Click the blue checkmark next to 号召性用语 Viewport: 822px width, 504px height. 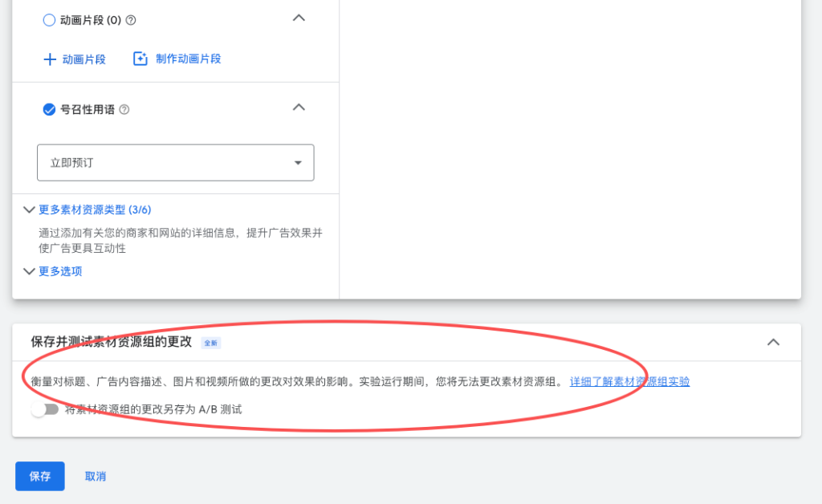pyautogui.click(x=49, y=109)
